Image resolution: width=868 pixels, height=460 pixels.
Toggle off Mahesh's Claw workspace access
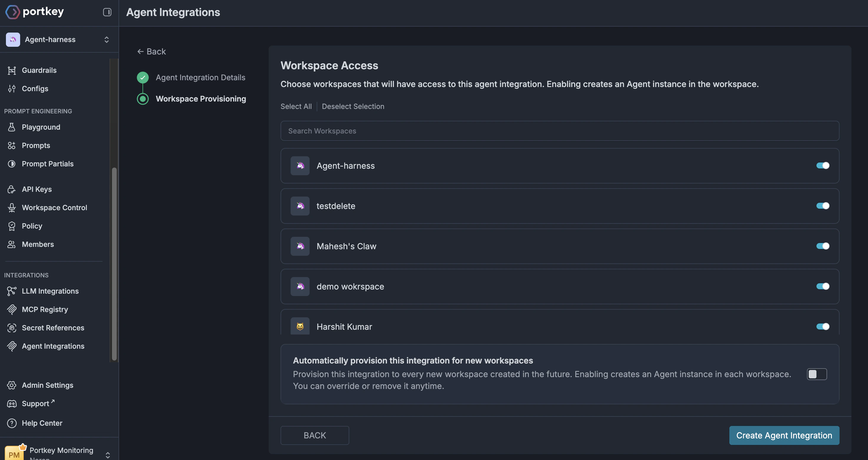[822, 246]
